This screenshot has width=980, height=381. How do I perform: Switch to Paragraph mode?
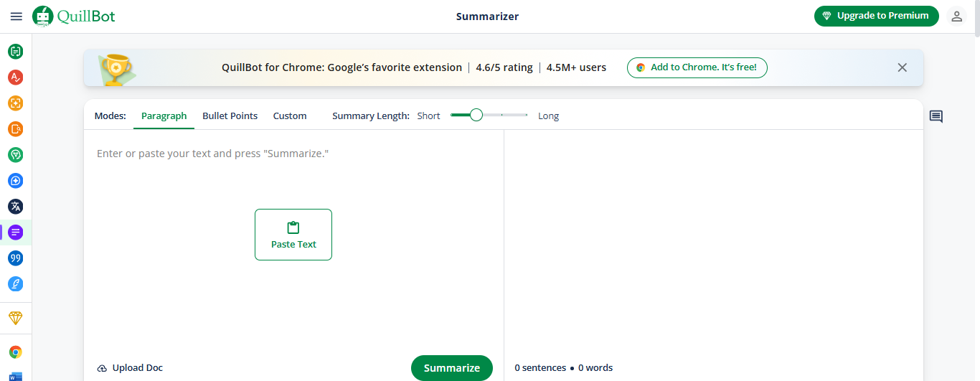coord(164,116)
